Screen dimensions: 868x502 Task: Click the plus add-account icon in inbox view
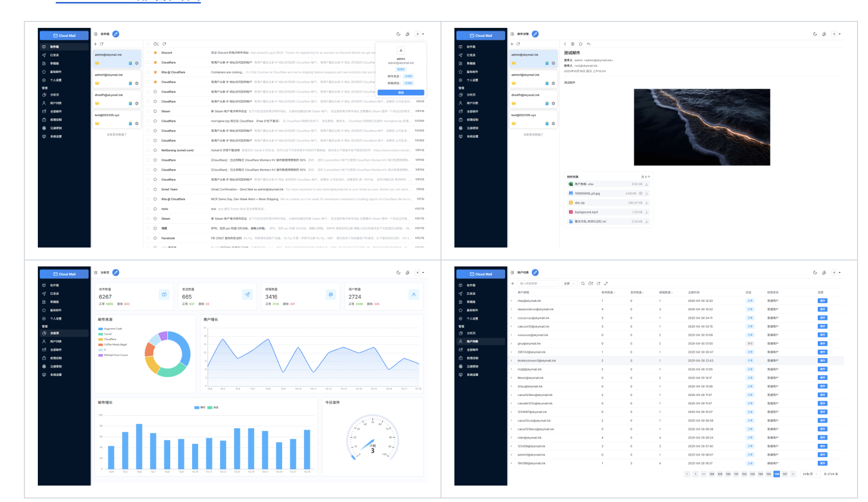[96, 44]
